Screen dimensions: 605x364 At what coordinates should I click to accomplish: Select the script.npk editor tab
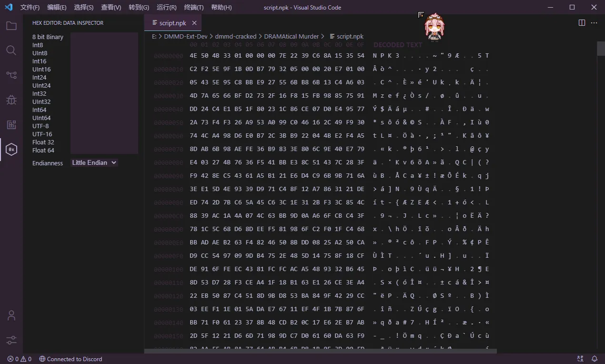[x=173, y=23]
